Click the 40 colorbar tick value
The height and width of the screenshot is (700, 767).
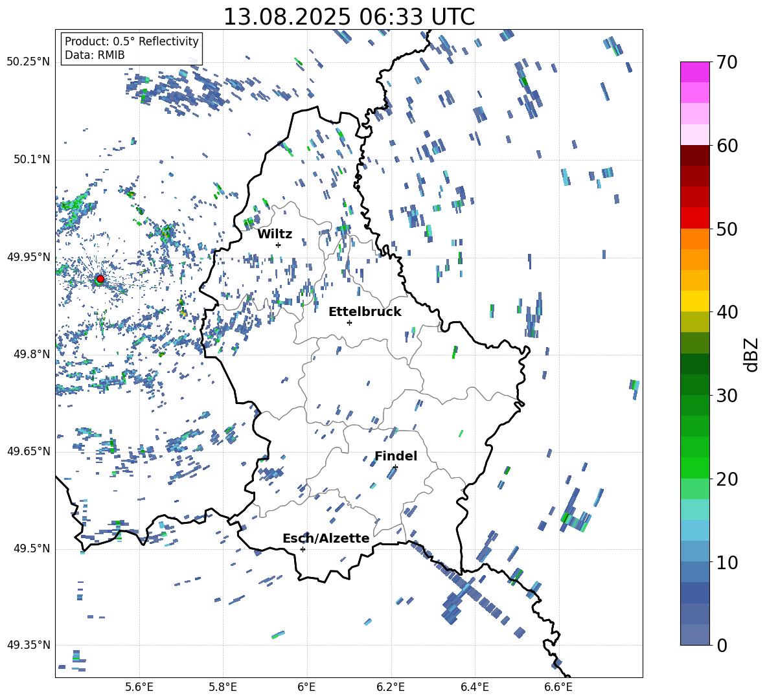click(727, 312)
